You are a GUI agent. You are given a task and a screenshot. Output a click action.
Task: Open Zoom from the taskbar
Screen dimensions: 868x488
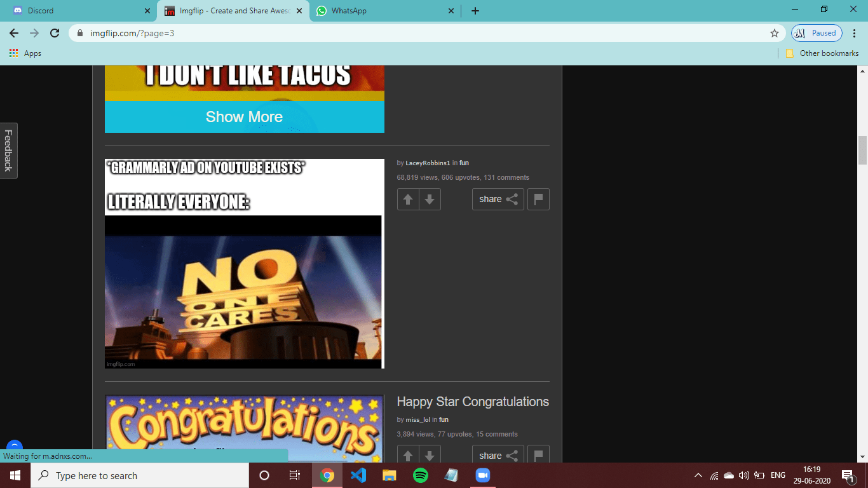[x=483, y=475]
